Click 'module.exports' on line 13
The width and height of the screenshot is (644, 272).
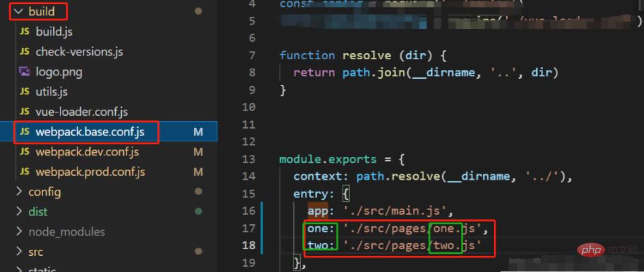328,160
